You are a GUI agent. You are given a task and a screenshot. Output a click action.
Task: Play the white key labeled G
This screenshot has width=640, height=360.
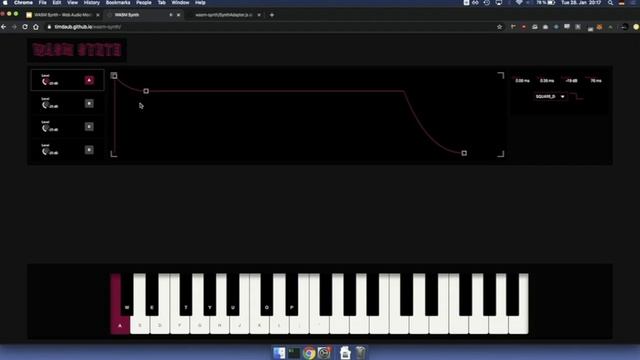[200, 325]
